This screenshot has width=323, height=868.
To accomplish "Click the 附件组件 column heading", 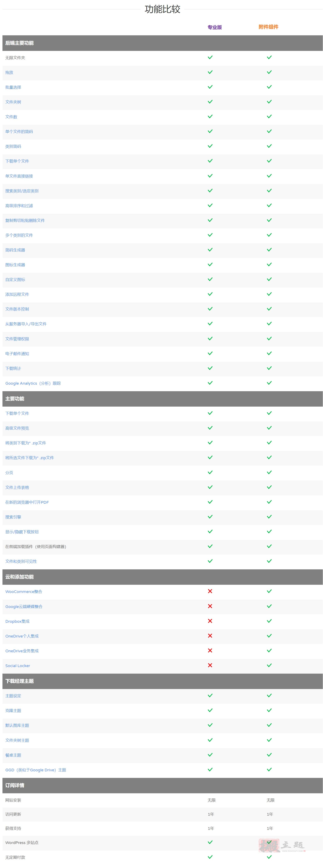I will coord(268,27).
